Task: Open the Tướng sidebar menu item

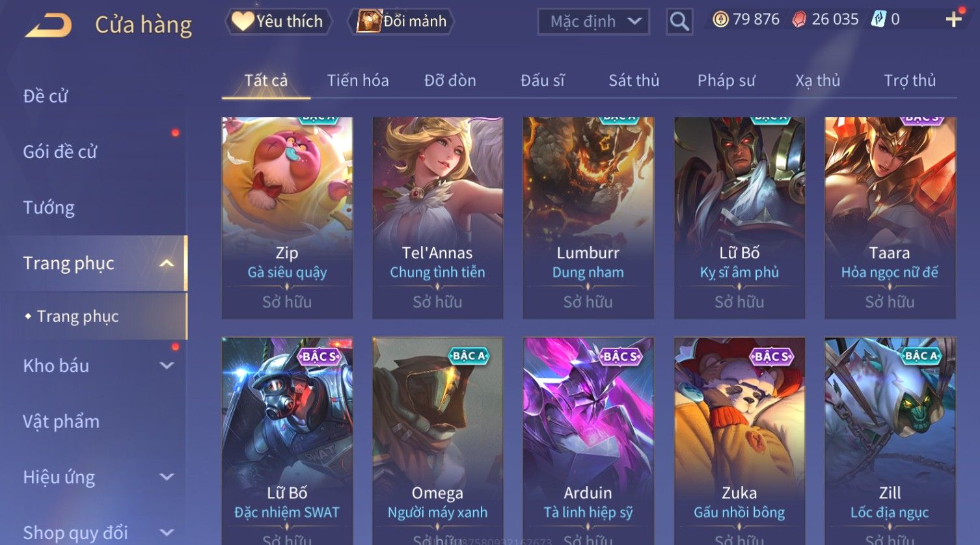Action: click(x=49, y=207)
